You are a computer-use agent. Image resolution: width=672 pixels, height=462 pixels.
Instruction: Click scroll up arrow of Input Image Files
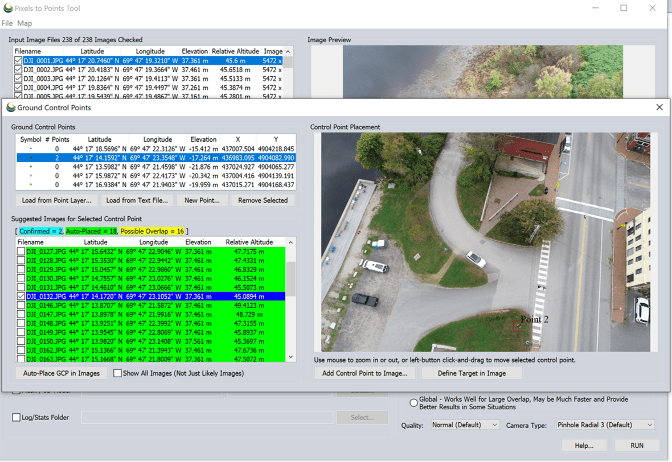[x=288, y=51]
